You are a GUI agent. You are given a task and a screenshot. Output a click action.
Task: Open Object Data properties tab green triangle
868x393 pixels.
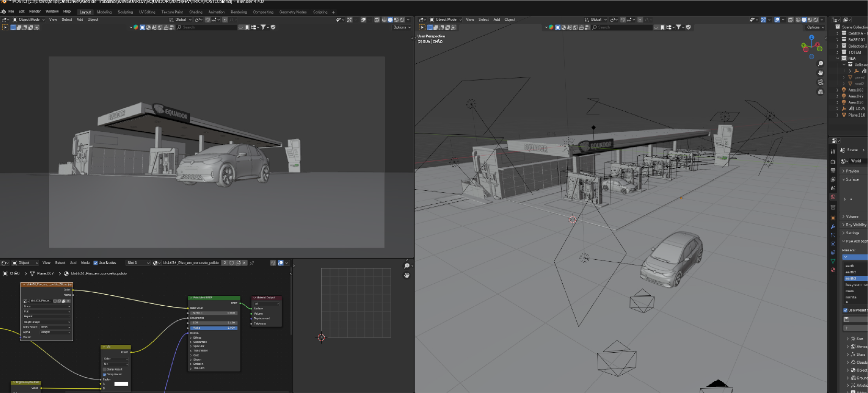point(833,261)
